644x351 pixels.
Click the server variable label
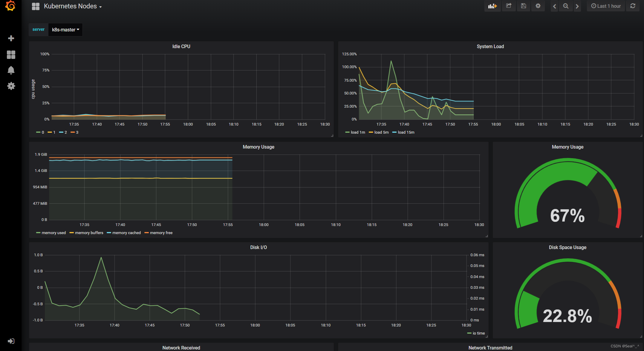(x=39, y=29)
